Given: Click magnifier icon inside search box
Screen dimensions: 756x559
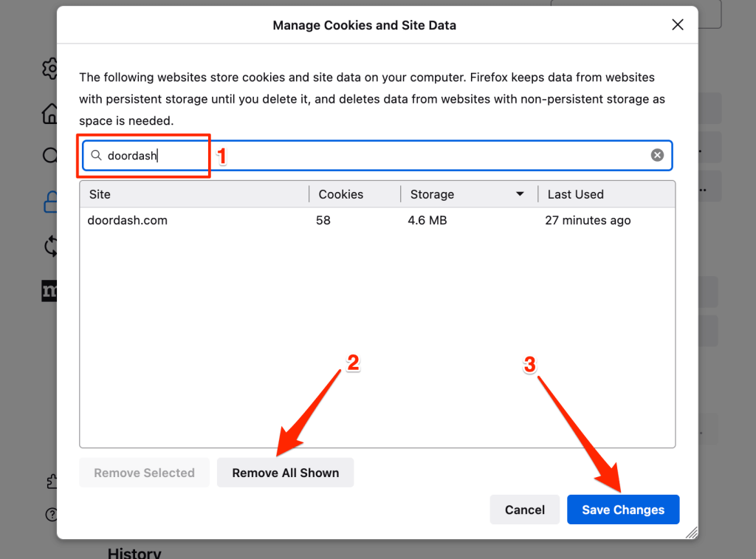Looking at the screenshot, I should coord(96,156).
